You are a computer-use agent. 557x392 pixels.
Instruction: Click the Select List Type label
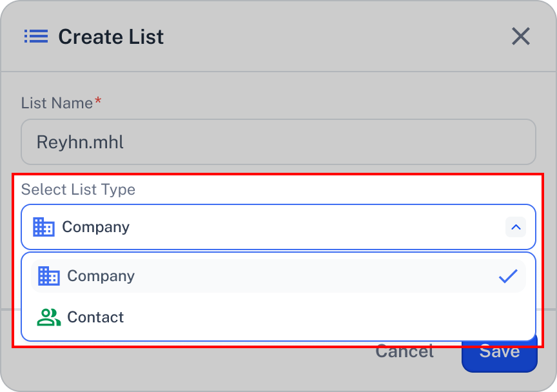[78, 190]
